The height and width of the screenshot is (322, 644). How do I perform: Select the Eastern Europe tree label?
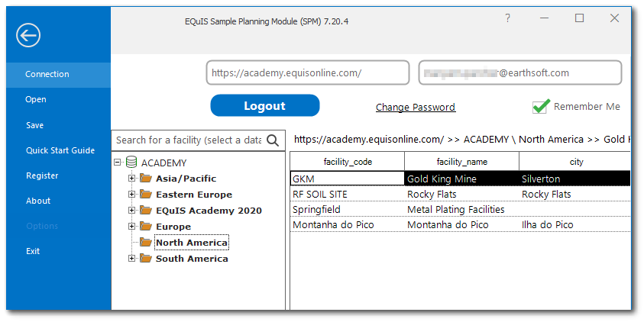[194, 195]
